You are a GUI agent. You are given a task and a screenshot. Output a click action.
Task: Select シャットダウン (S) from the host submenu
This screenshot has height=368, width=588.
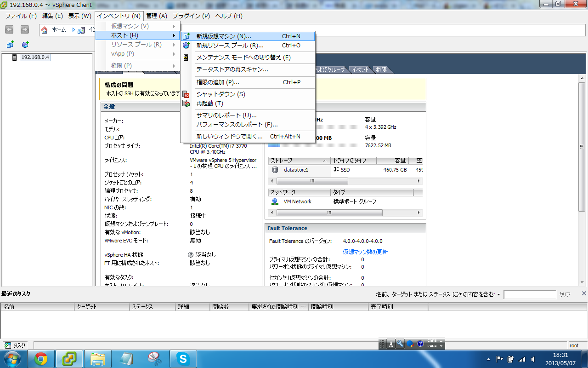coord(248,94)
